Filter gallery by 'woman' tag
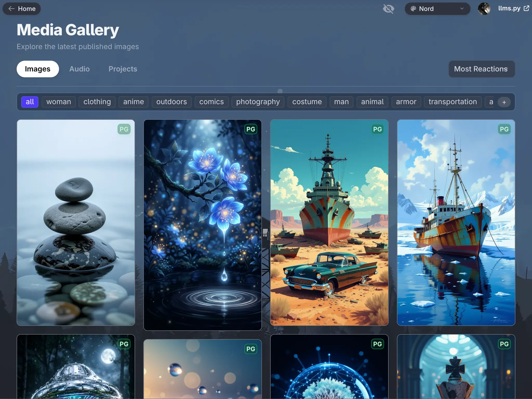Viewport: 532px width, 399px height. click(59, 102)
